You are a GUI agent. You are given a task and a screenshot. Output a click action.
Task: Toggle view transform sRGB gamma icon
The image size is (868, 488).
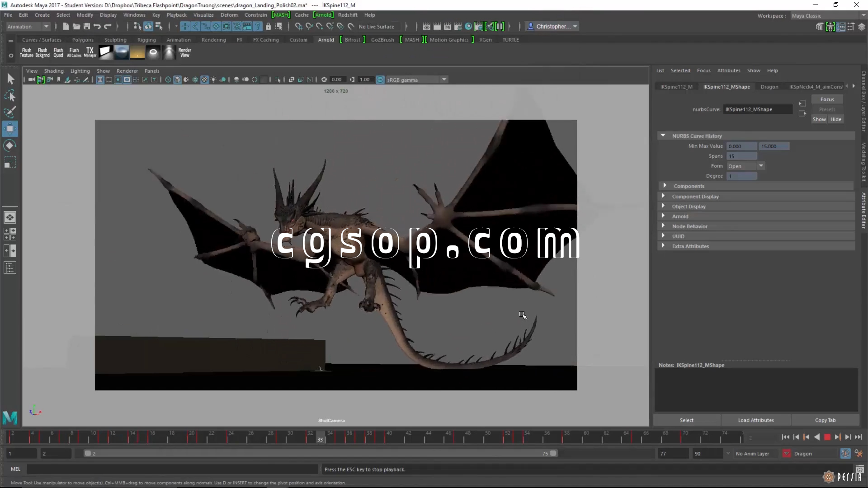click(380, 80)
